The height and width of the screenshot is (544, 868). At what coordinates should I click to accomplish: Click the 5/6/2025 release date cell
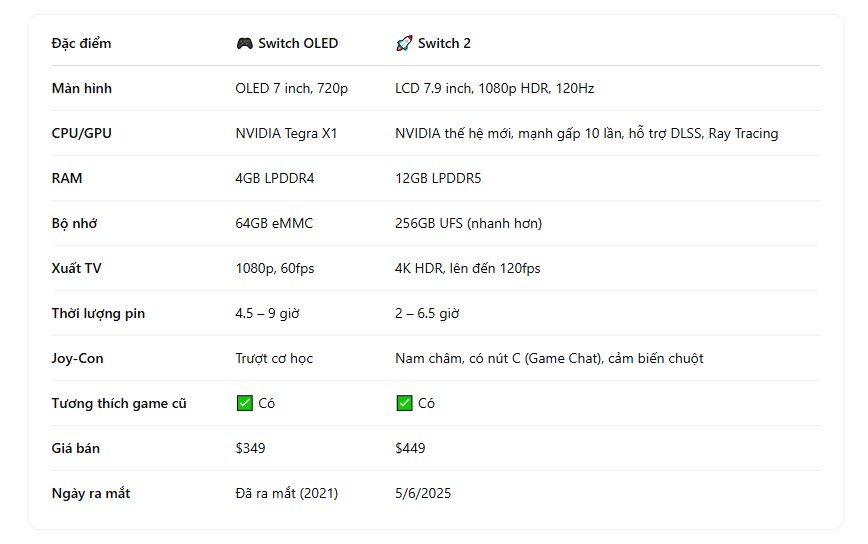(423, 494)
